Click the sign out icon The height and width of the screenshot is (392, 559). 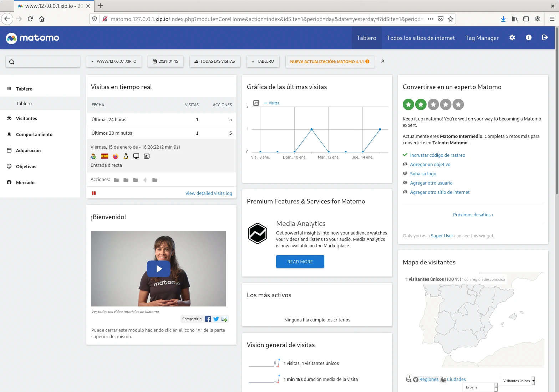coord(545,38)
